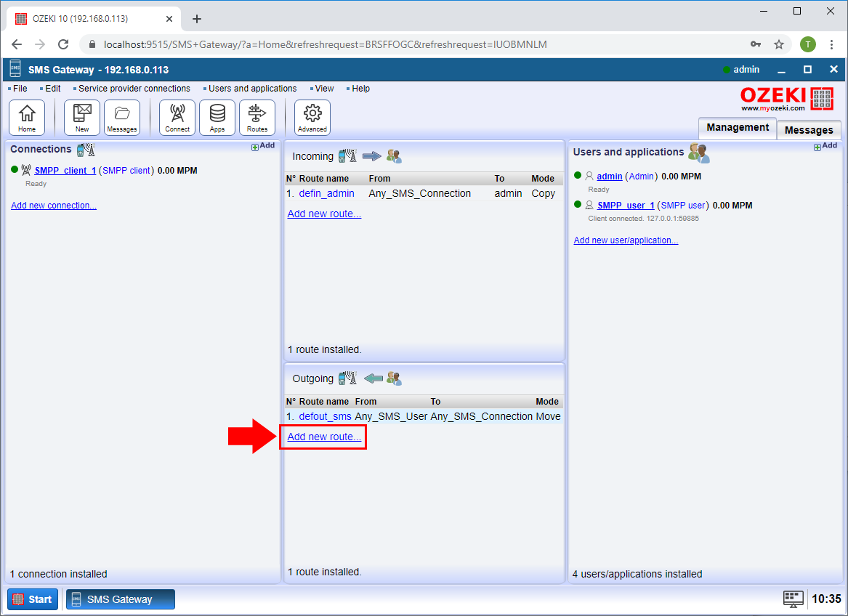The height and width of the screenshot is (616, 848).
Task: Open the View menu
Action: [x=325, y=89]
